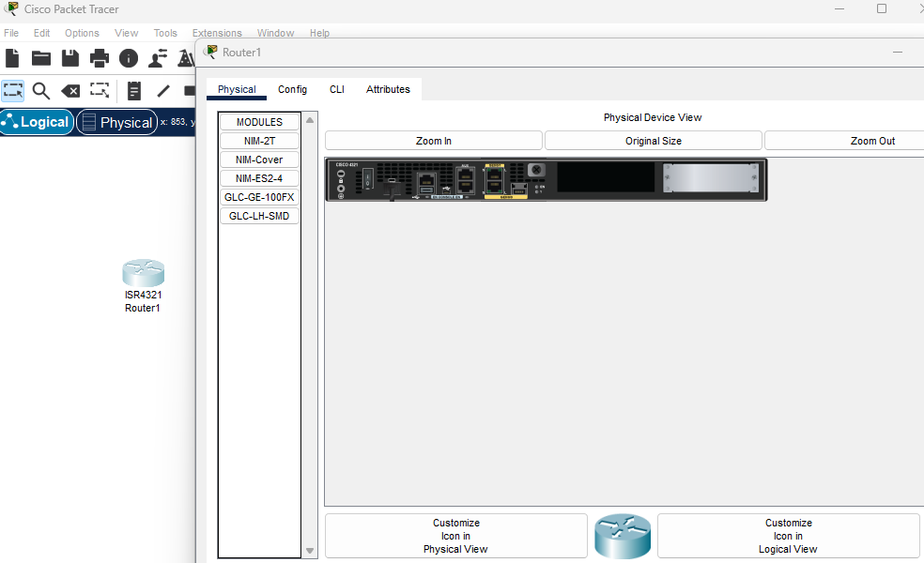Click the router's SFP port
The width and height of the screenshot is (924, 563).
[519, 189]
